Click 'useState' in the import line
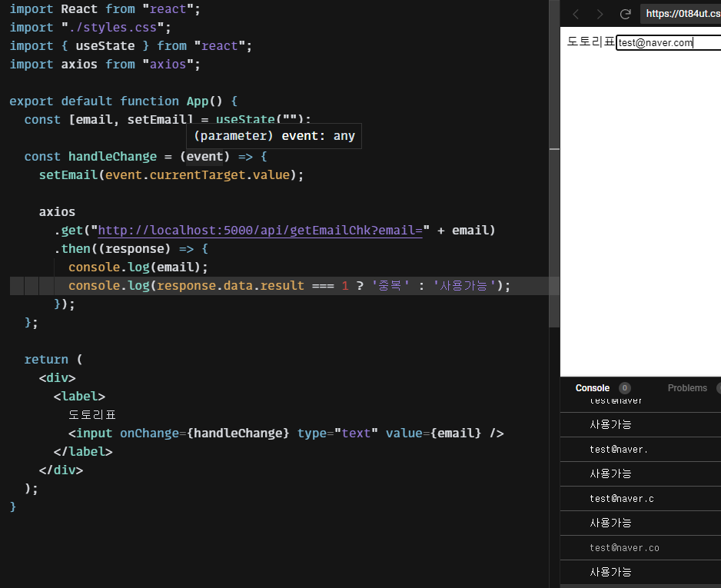The height and width of the screenshot is (588, 721). pyautogui.click(x=105, y=46)
